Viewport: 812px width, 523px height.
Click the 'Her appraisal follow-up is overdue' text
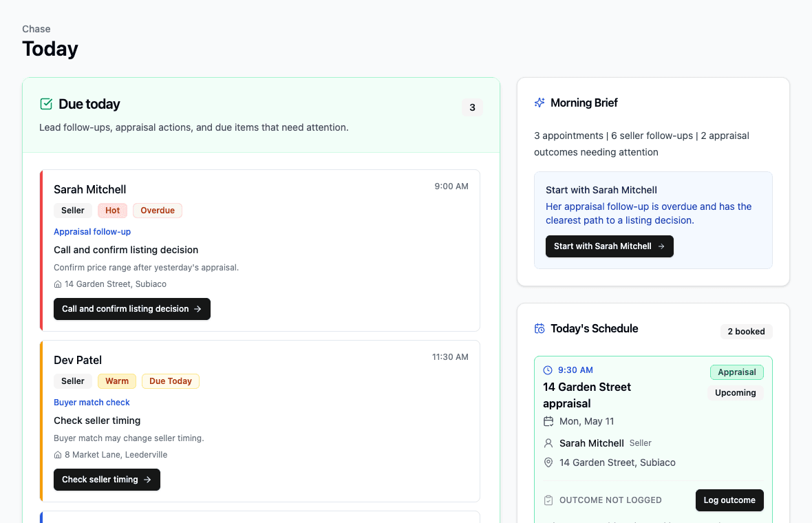coord(648,213)
